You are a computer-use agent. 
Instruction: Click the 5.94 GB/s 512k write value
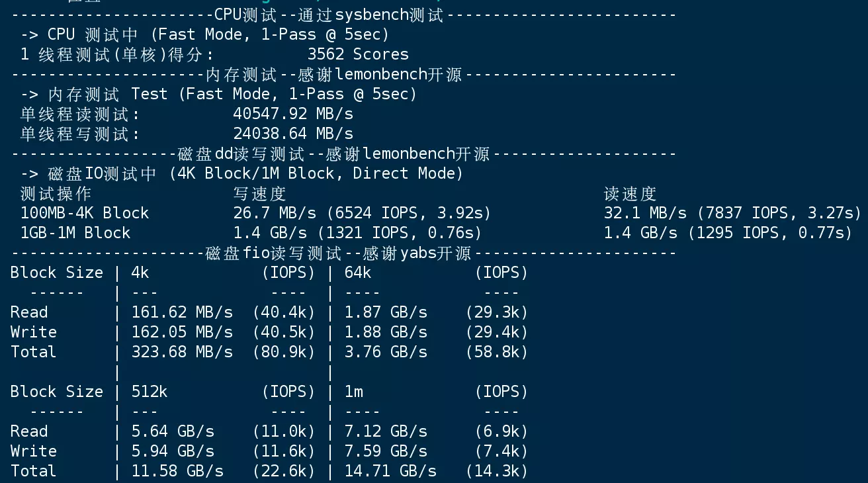[x=173, y=451]
